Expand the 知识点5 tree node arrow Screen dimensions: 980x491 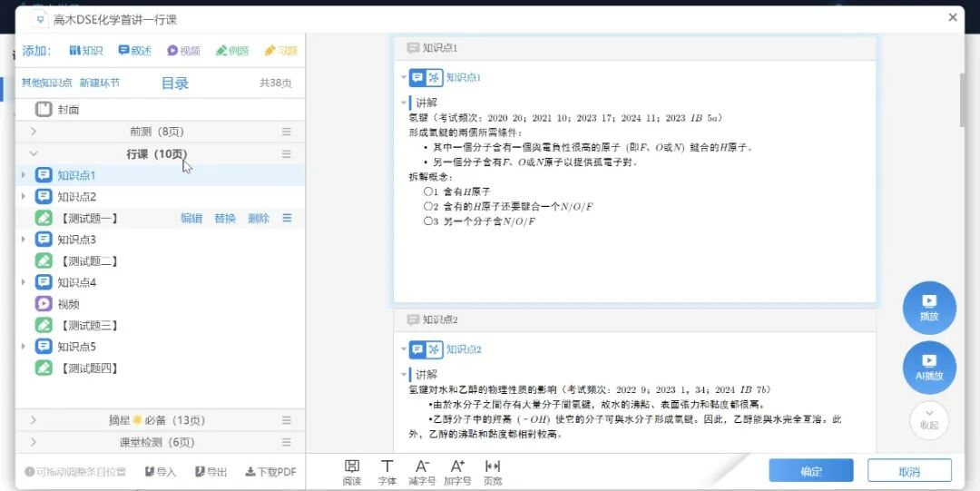(24, 347)
